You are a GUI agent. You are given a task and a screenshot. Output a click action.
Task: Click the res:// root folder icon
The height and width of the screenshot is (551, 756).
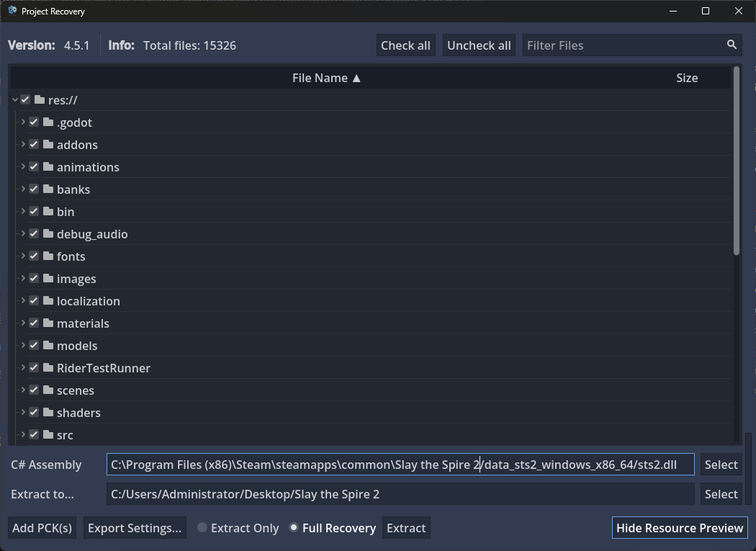pos(40,100)
